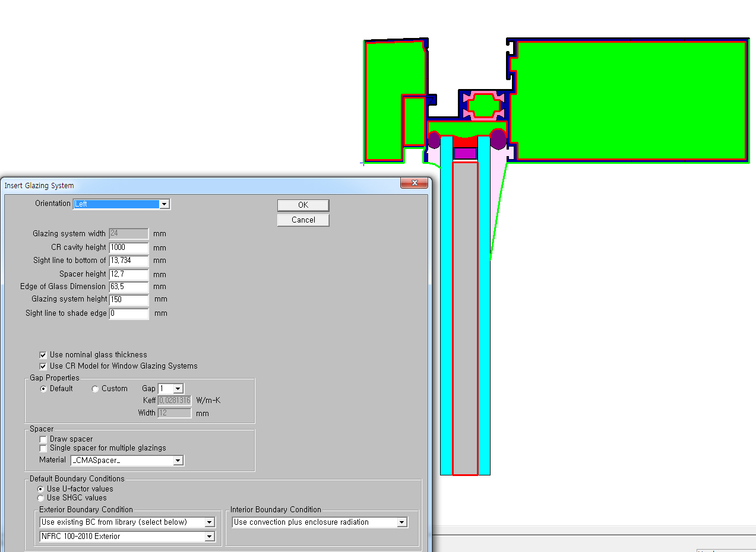The height and width of the screenshot is (552, 756).
Task: Open the spacer Material dropdown
Action: click(x=178, y=461)
